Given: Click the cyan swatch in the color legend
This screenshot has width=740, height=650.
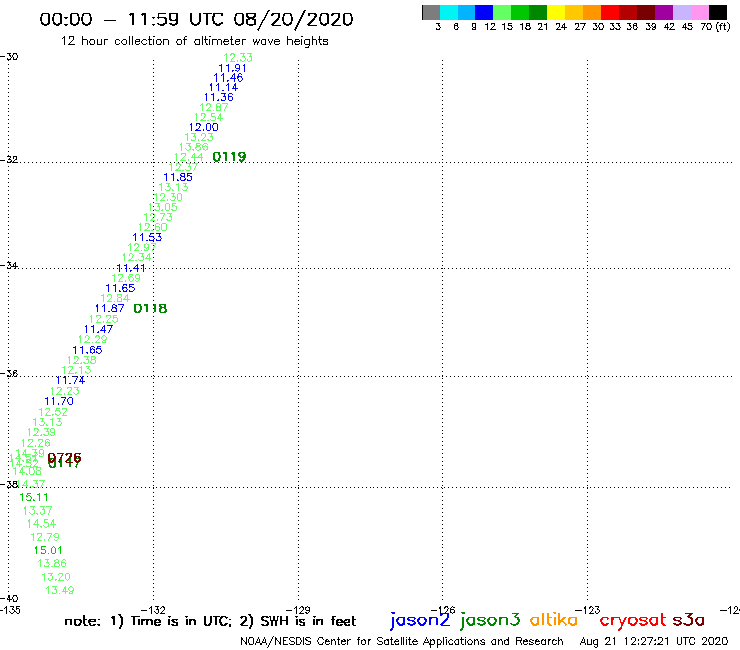Looking at the screenshot, I should tap(449, 12).
